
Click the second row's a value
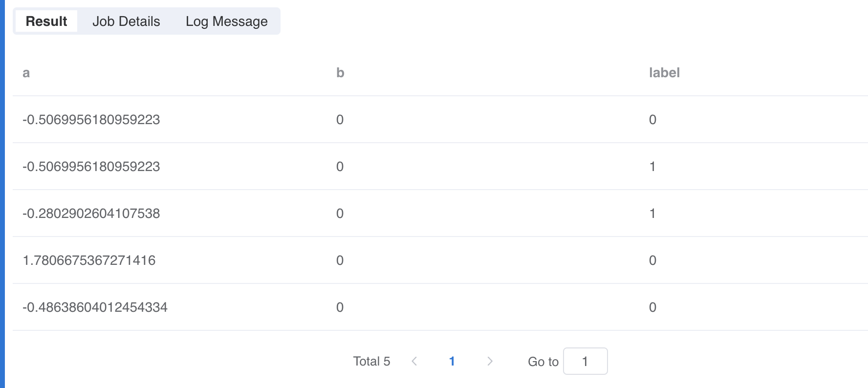tap(91, 167)
